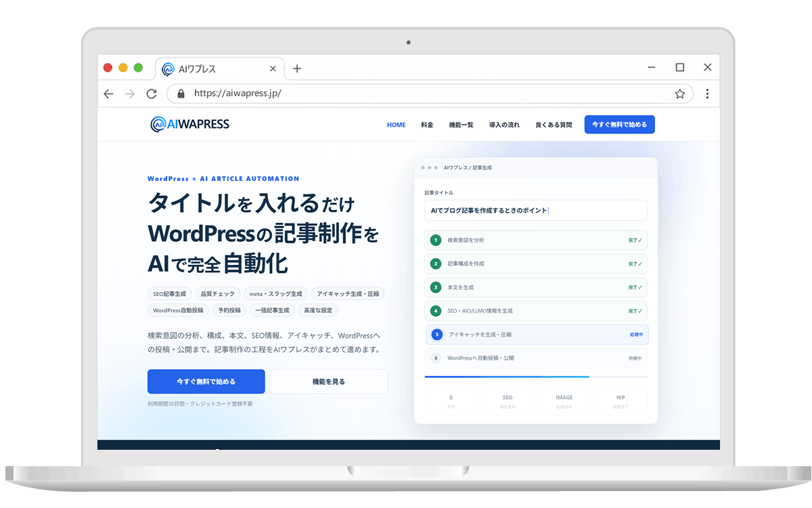Click the 完了 check on step 1
812x508 pixels.
635,240
